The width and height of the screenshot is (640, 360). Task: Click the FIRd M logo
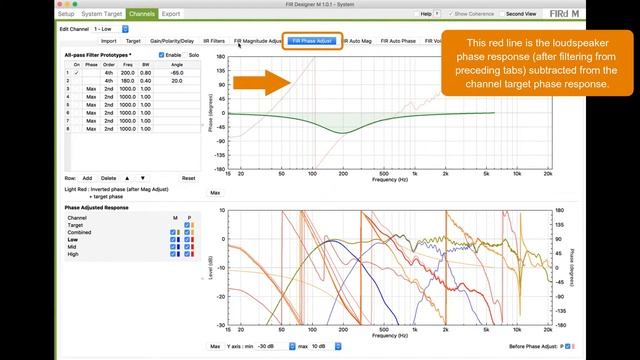(564, 14)
